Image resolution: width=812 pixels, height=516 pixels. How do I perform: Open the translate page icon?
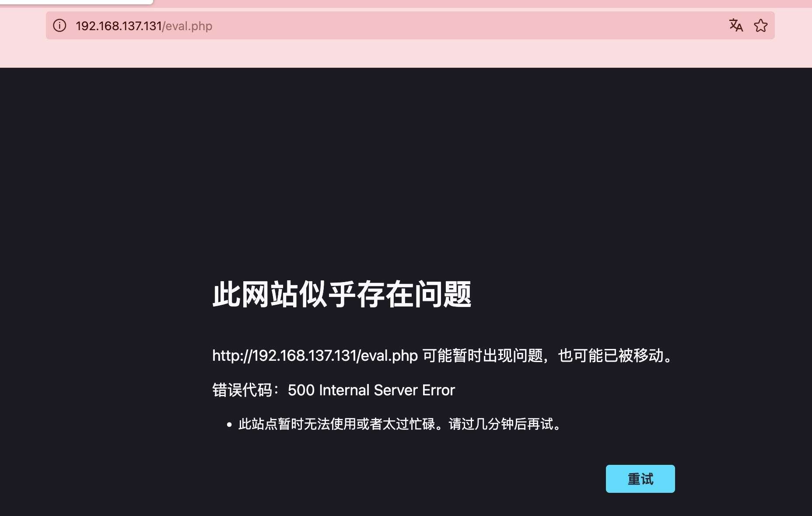(736, 25)
